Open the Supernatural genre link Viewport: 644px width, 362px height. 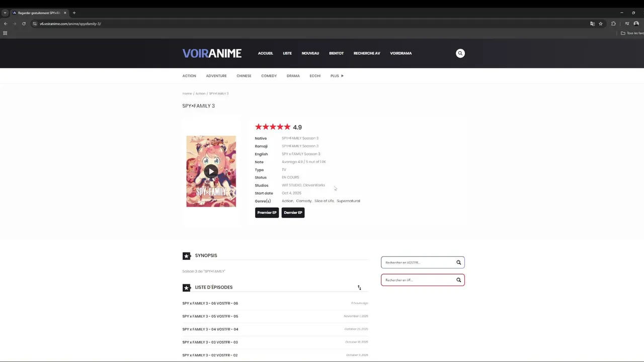tap(348, 201)
